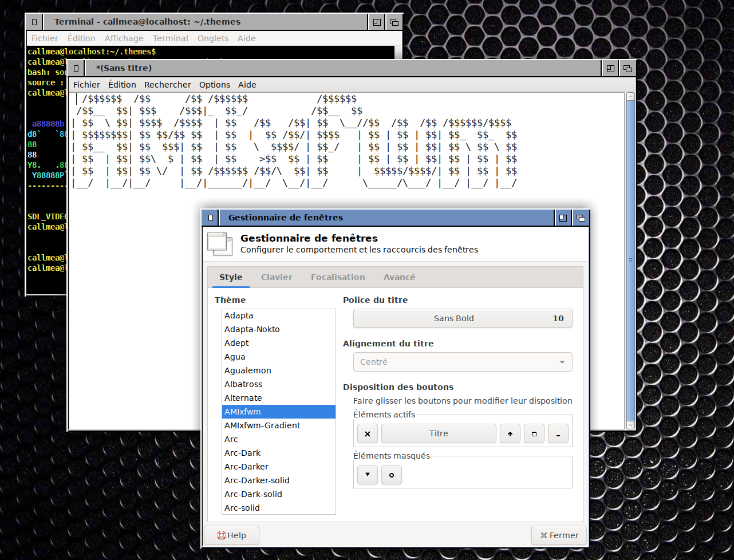The height and width of the screenshot is (560, 734).
Task: Open the Centré title alignment dropdown
Action: [x=463, y=362]
